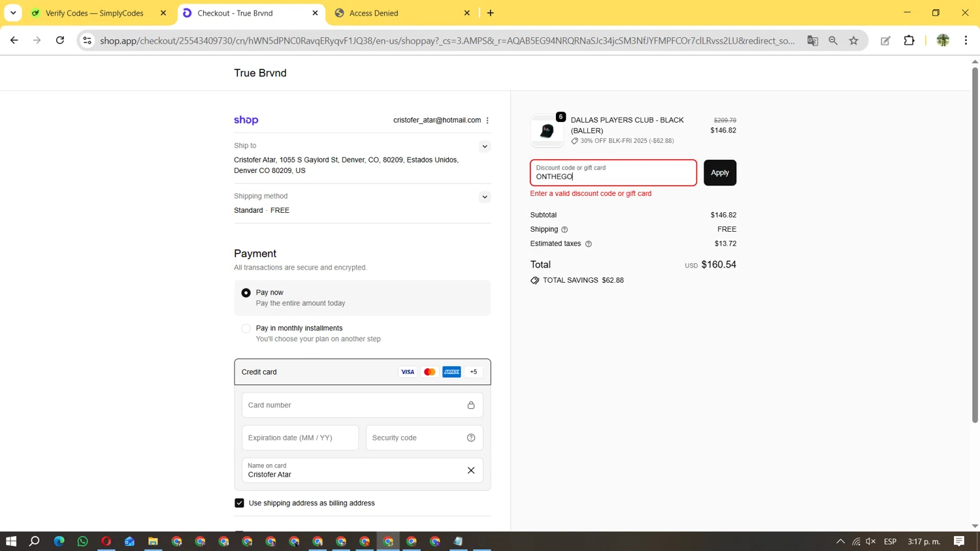Screen dimensions: 980x551
Task: Open Chrome three-dot menu
Action: click(x=966, y=40)
